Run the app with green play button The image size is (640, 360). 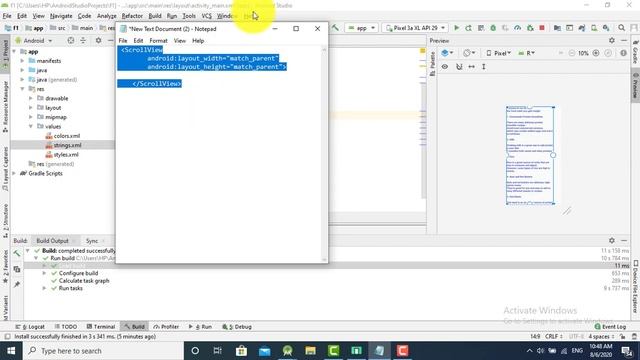coord(456,28)
